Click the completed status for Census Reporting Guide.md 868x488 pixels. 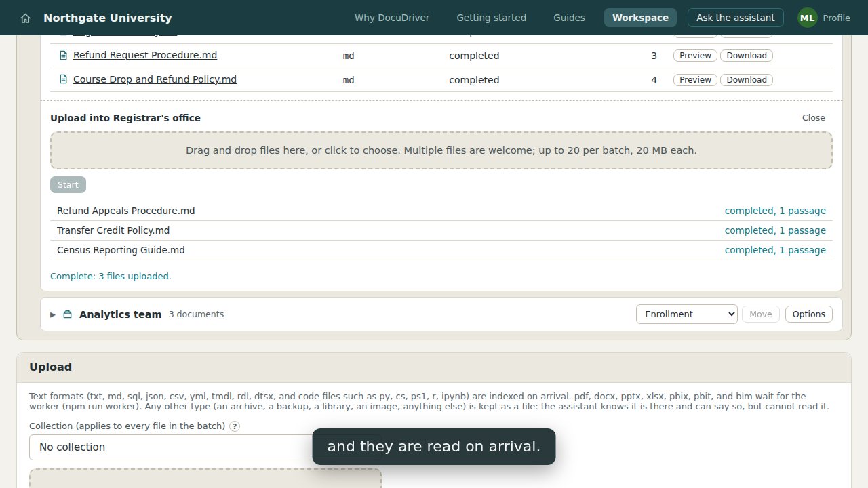(x=775, y=250)
